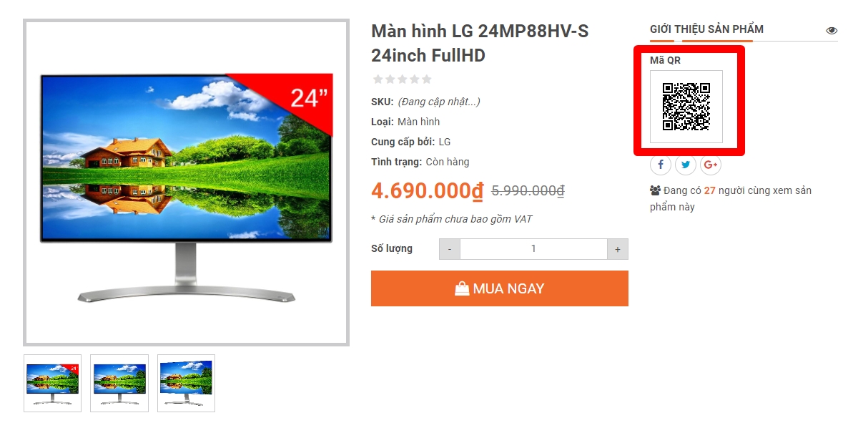
Task: Share product on Google Plus icon
Action: point(711,165)
